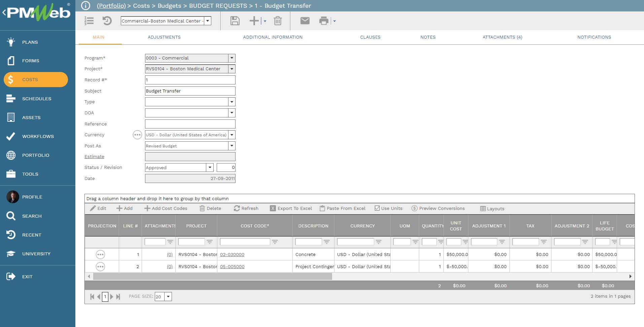Viewport: 644px width, 327px height.
Task: Switch to the Adjustments tab
Action: (x=164, y=37)
